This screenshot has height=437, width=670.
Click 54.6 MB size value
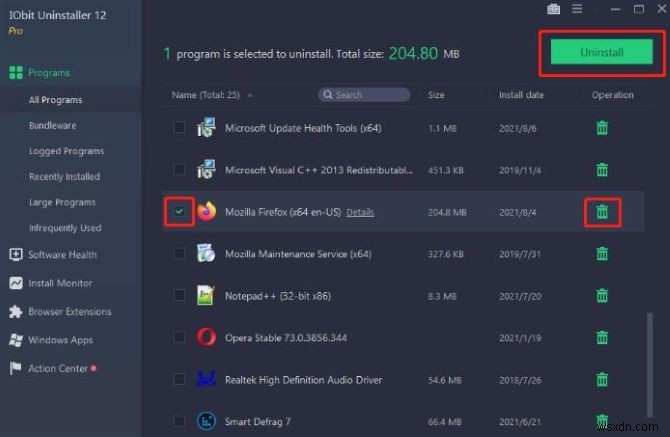point(444,380)
